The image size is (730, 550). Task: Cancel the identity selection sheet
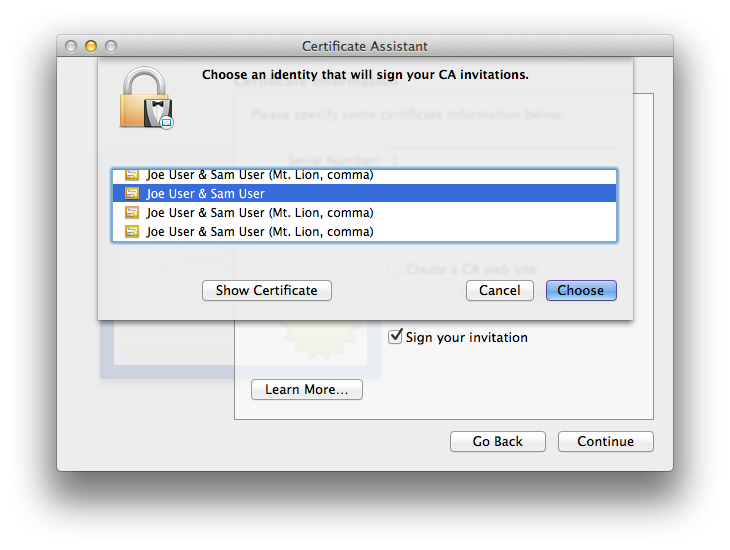click(499, 291)
